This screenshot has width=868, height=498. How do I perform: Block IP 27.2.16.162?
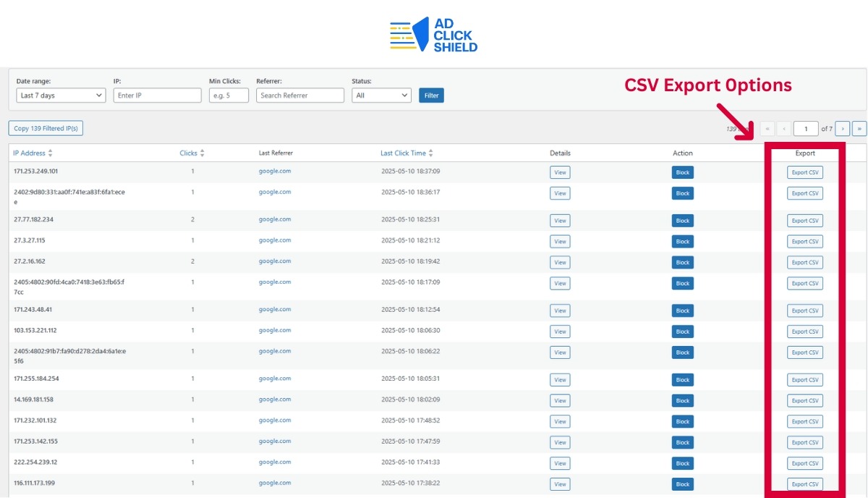[682, 263]
